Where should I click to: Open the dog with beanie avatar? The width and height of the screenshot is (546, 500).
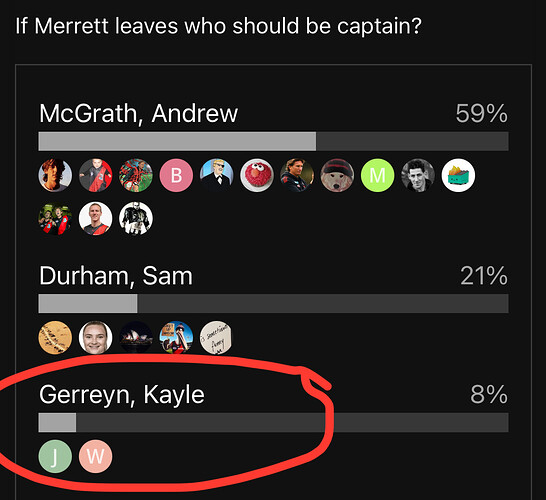(x=337, y=175)
